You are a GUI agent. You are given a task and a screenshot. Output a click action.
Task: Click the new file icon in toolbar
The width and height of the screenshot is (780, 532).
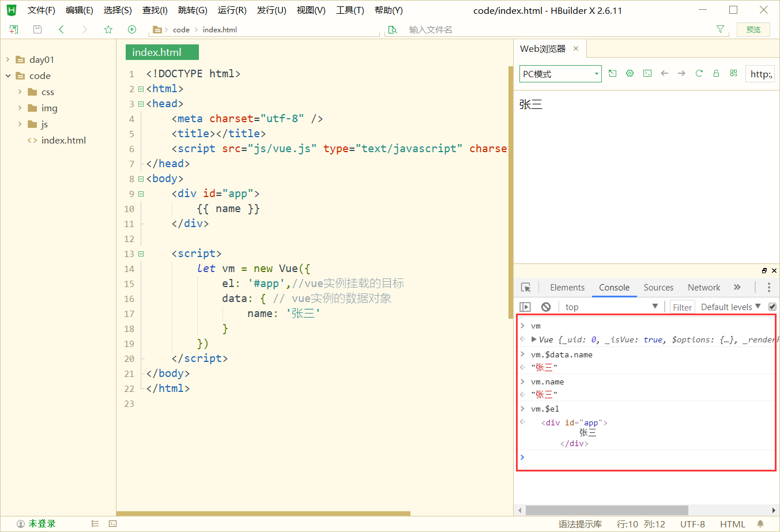pyautogui.click(x=14, y=29)
